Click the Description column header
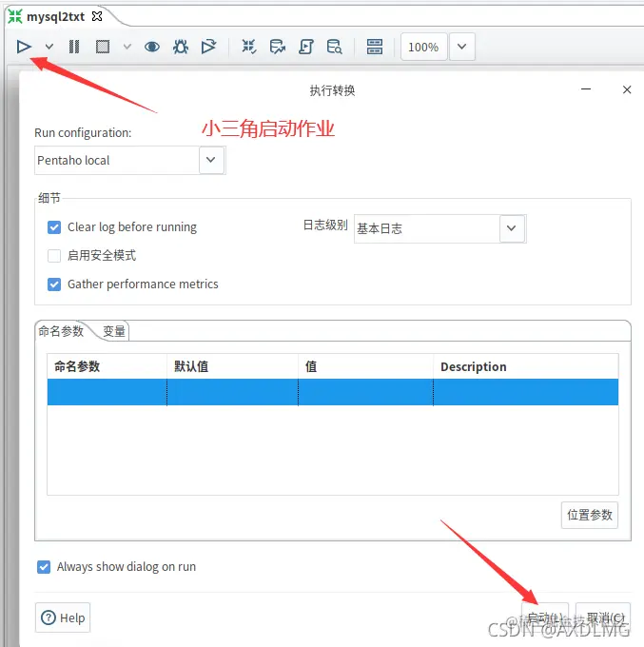Viewport: 644px width, 647px height. coord(526,366)
